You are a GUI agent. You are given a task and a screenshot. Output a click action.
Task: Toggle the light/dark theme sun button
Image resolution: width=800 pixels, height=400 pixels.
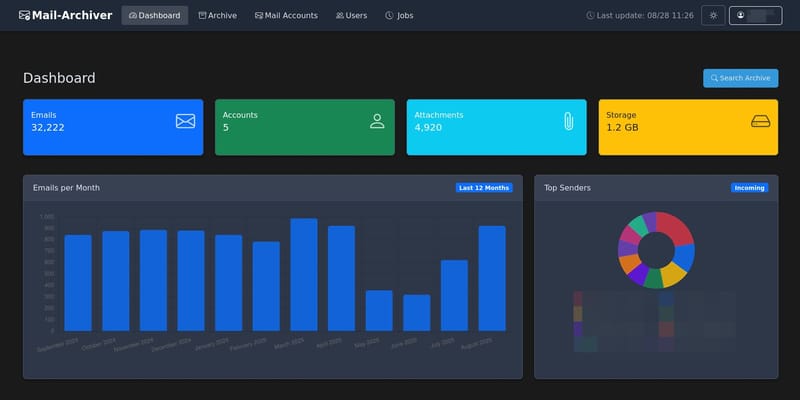coord(713,15)
